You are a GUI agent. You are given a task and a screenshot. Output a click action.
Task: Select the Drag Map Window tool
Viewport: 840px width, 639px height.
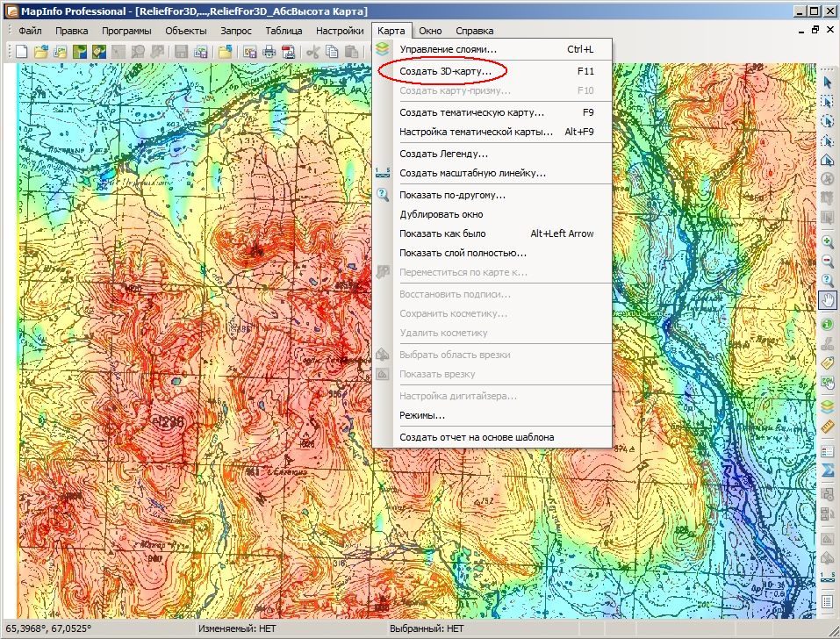click(827, 383)
